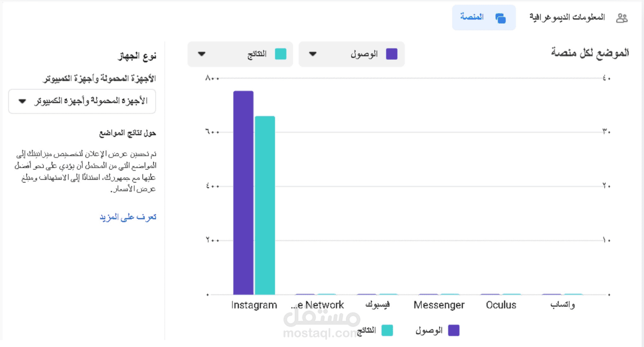Screen dimensions: 644x347
Task: Click the Instagram teal results bar
Action: (x=265, y=205)
